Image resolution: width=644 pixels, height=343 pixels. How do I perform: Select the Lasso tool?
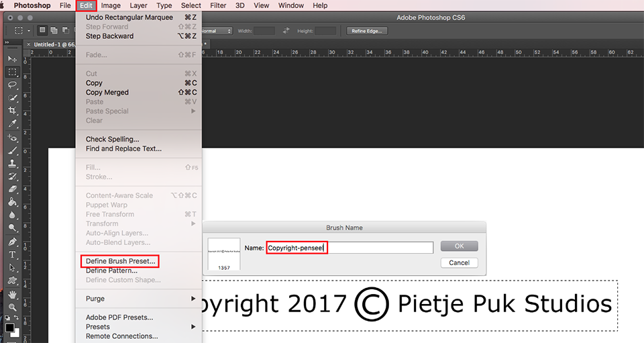tap(12, 85)
